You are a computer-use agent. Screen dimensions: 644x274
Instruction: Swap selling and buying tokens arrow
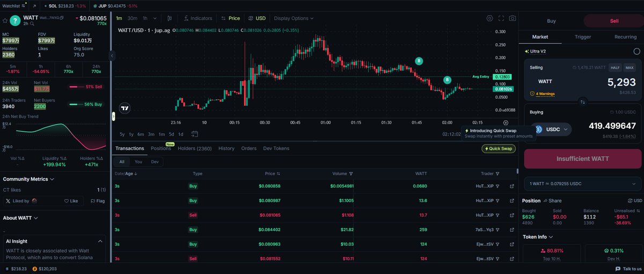pyautogui.click(x=583, y=101)
